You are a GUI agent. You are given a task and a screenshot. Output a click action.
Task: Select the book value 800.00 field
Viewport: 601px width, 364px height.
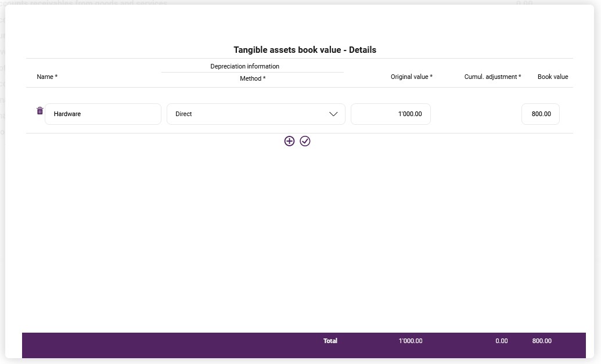[541, 114]
